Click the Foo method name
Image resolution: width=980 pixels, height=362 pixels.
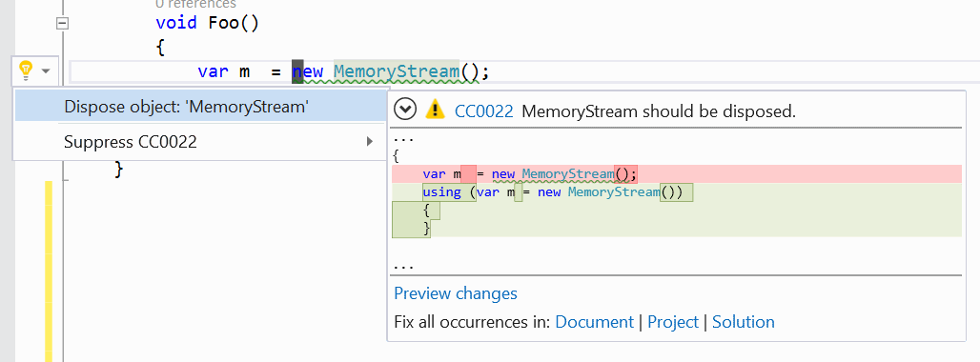click(x=222, y=23)
